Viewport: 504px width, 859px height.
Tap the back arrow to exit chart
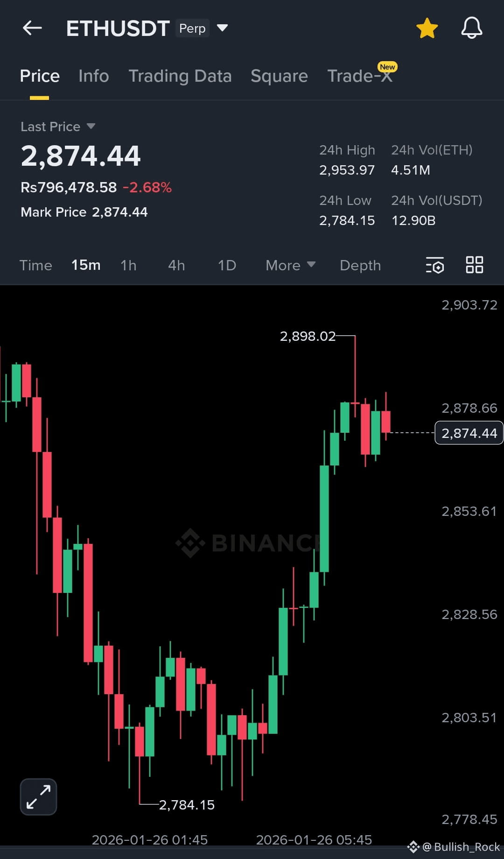click(x=32, y=28)
